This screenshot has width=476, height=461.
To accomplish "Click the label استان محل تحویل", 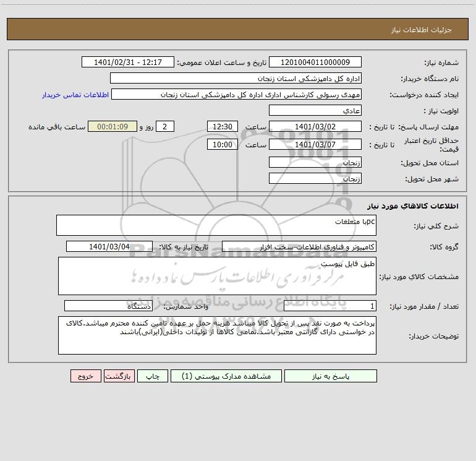I will pyautogui.click(x=430, y=163).
